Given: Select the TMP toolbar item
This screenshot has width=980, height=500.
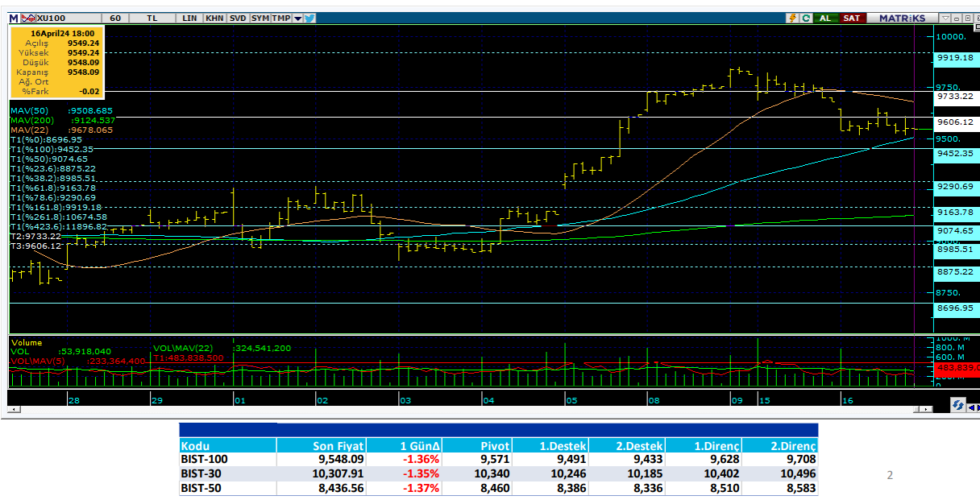Looking at the screenshot, I should [x=280, y=18].
